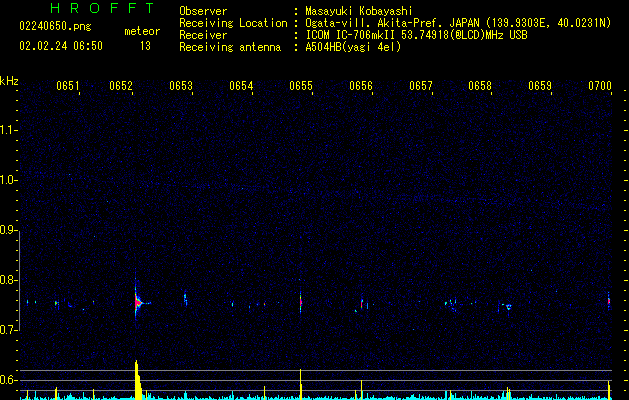Click the 0700 time axis label
The image size is (629, 400).
(x=600, y=86)
